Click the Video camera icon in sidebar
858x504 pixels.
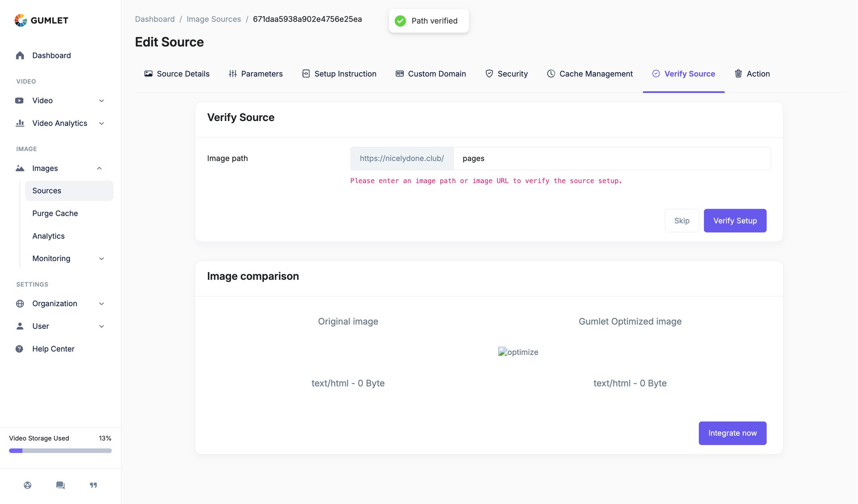(20, 100)
